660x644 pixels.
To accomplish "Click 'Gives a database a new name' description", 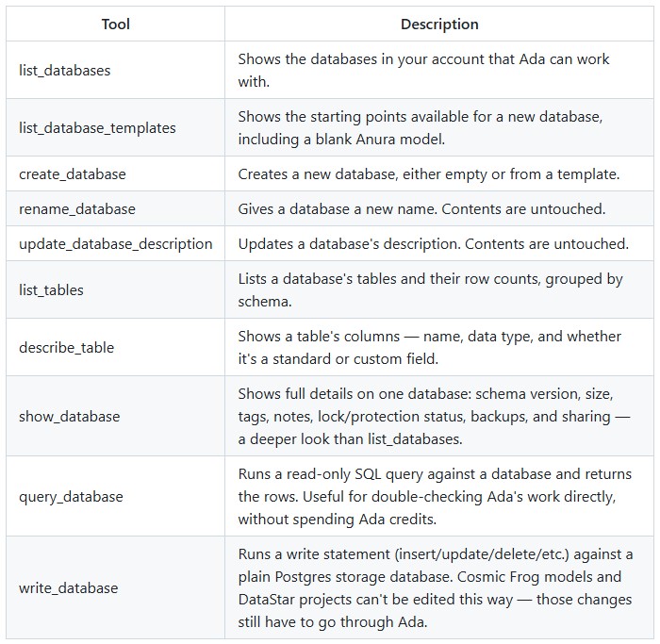I will coord(421,209).
